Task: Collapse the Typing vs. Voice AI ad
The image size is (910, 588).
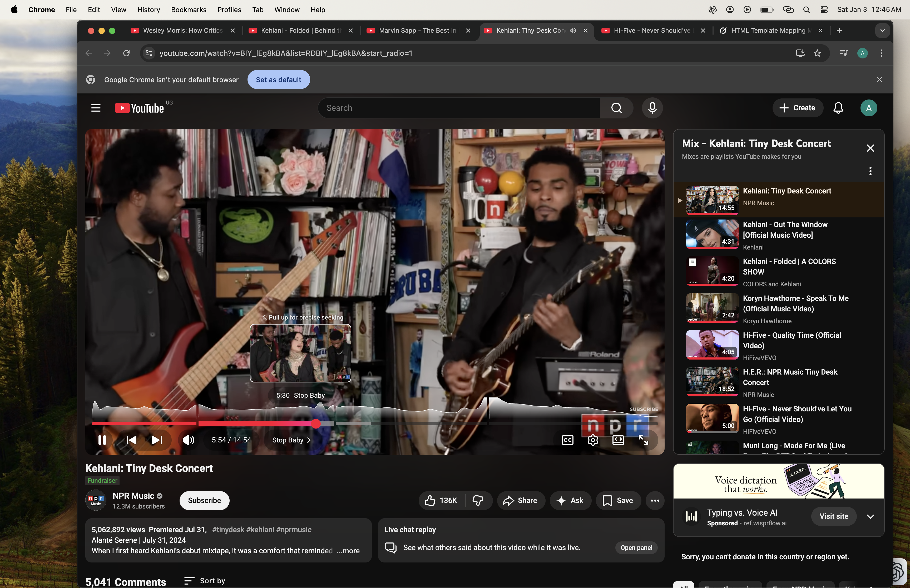Action: [x=870, y=516]
